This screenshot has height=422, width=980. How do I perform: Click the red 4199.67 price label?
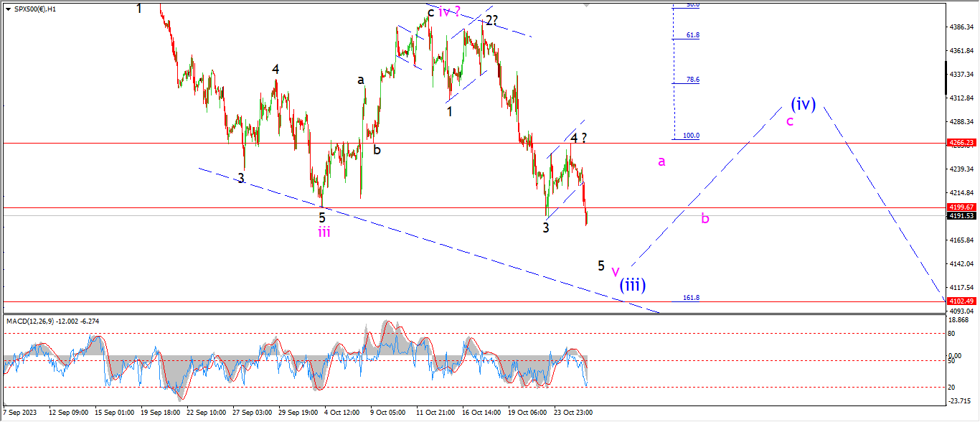click(x=962, y=207)
